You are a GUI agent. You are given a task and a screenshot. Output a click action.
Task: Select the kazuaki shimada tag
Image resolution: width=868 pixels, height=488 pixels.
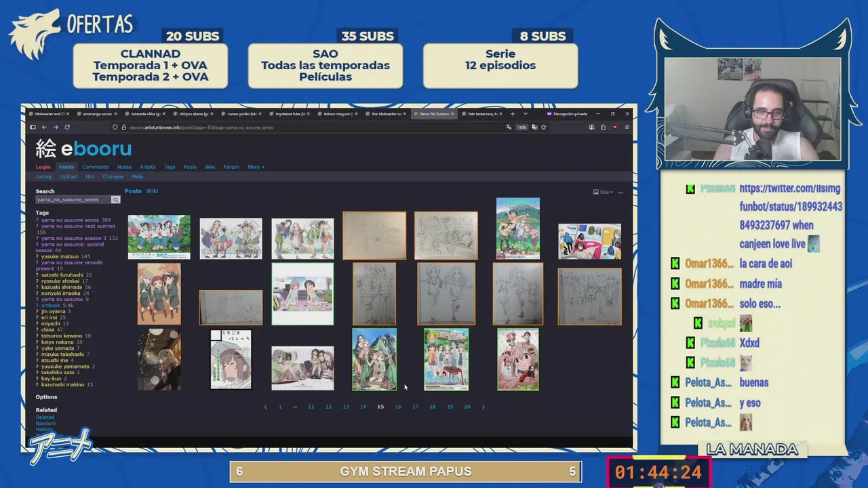click(62, 287)
